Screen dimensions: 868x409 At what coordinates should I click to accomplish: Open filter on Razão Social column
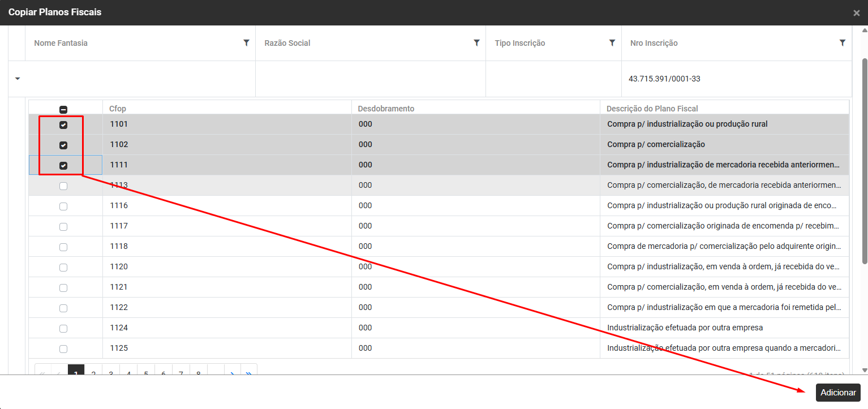(x=476, y=43)
